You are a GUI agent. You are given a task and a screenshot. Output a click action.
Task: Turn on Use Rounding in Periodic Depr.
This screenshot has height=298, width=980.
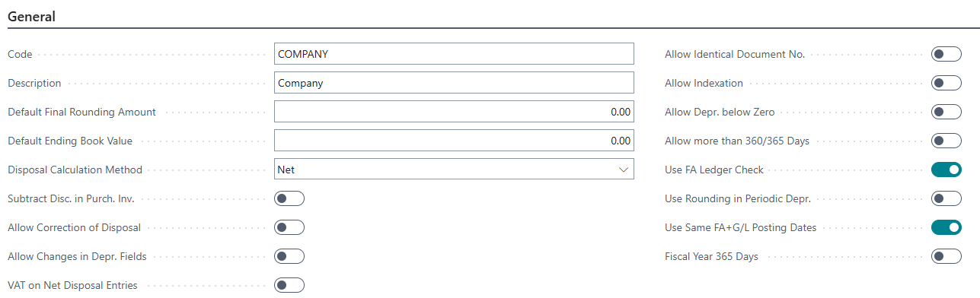coord(946,198)
